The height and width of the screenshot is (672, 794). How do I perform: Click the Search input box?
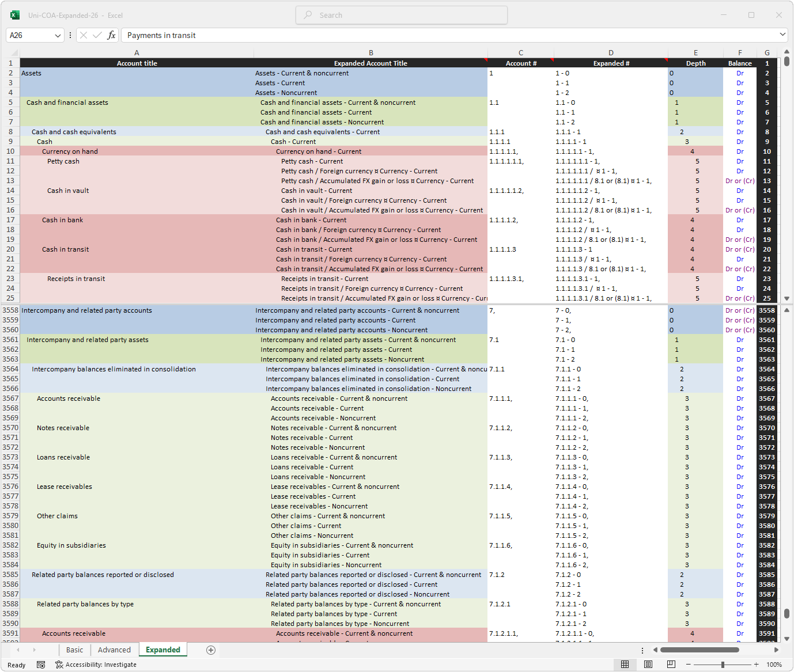(402, 15)
